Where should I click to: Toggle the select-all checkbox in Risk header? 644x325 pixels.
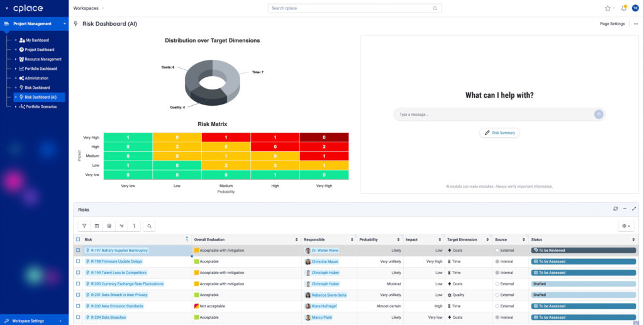(78, 239)
